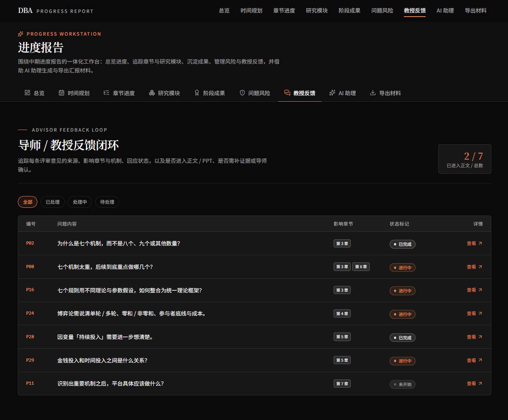508x420 pixels.
Task: Click the 未开始 status badge for P11
Action: [x=403, y=384]
